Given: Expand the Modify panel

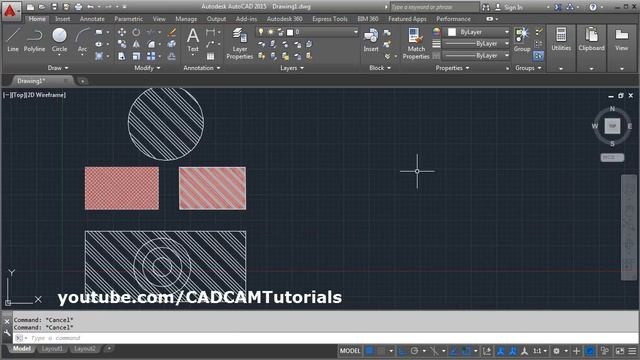Looking at the screenshot, I should pos(147,68).
